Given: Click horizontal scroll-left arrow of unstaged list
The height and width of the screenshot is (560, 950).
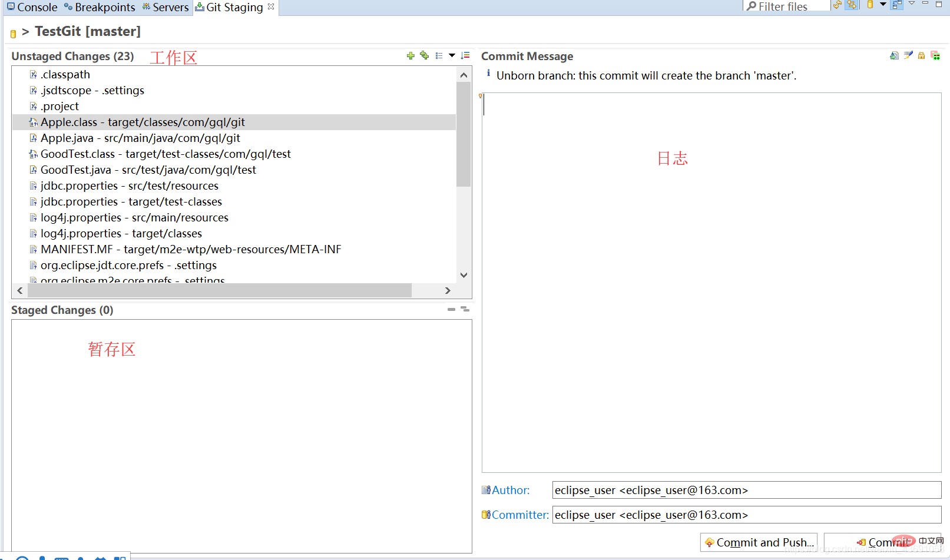Looking at the screenshot, I should click(20, 290).
